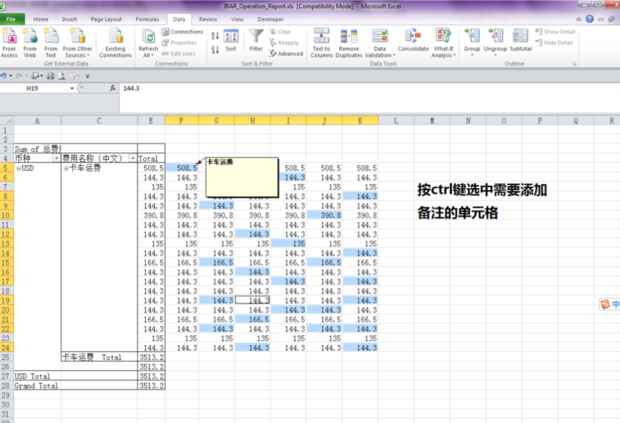Expand the Refresh All dropdown

(x=148, y=55)
